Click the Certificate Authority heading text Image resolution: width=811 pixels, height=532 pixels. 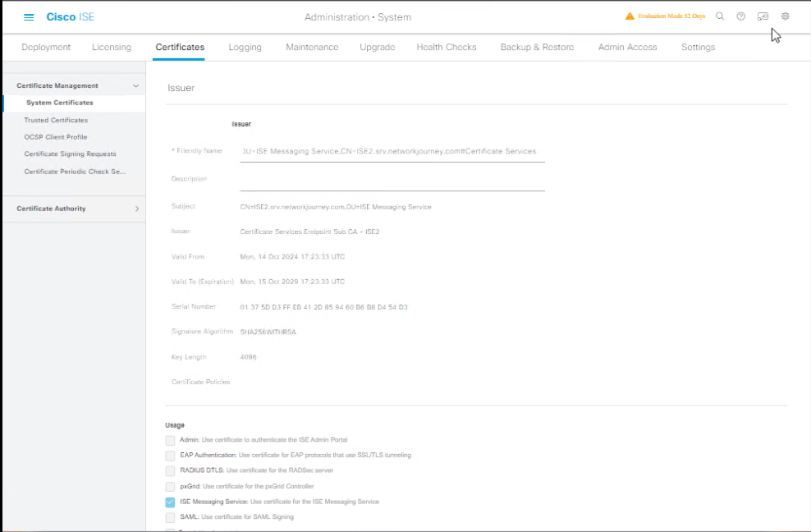coord(51,209)
